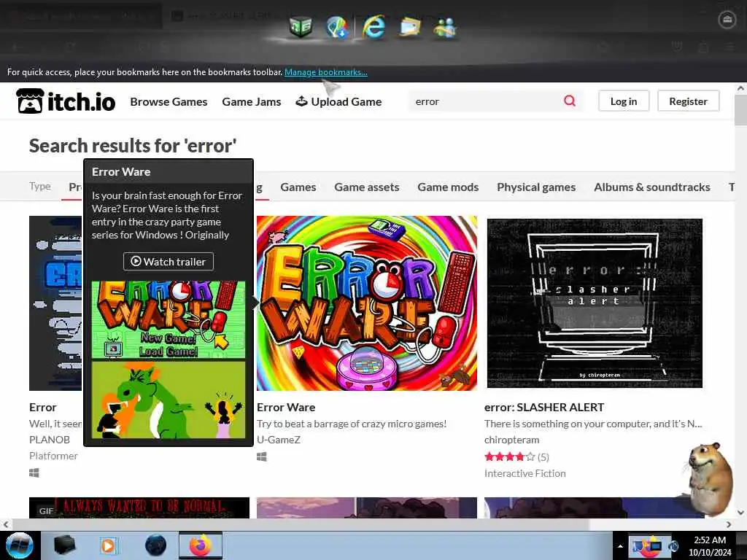
Task: Click the horizontal scrollbar left arrow
Action: [x=5, y=524]
